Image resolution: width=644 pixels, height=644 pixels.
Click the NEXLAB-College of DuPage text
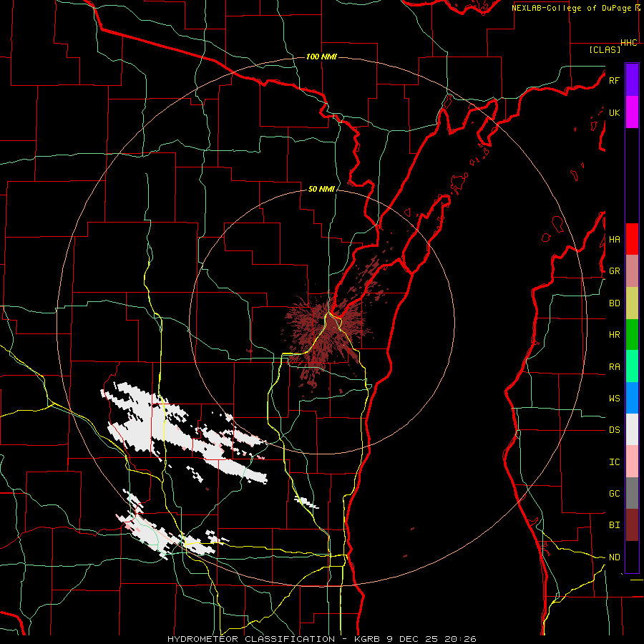click(x=572, y=8)
